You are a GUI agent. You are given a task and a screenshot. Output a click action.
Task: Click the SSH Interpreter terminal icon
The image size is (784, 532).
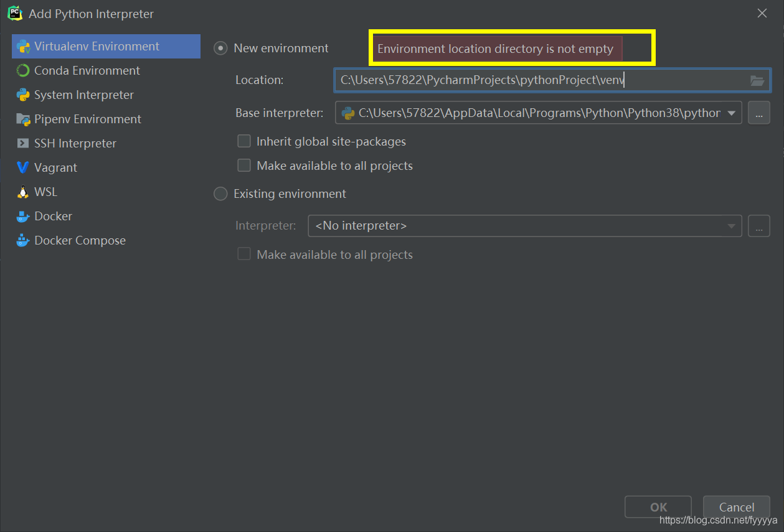pyautogui.click(x=23, y=144)
